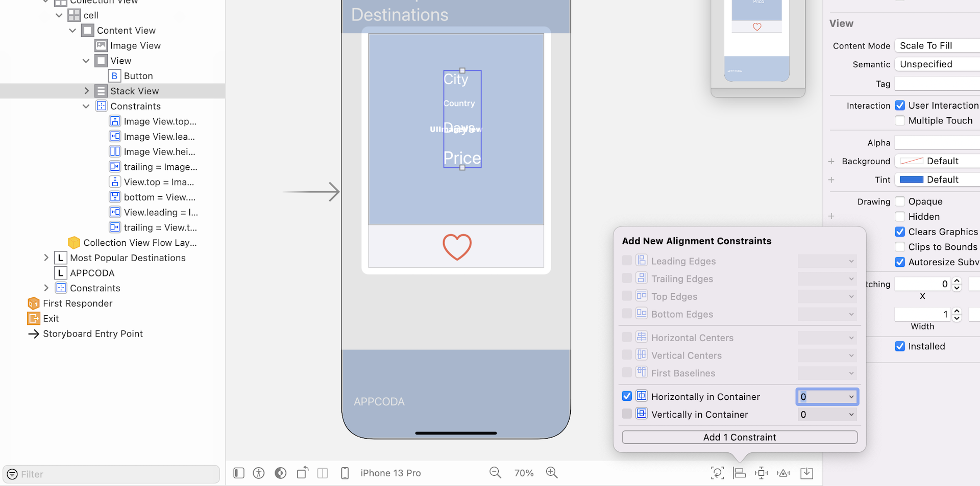Click the Add 1 Constraint button
The width and height of the screenshot is (980, 486).
[x=739, y=437]
